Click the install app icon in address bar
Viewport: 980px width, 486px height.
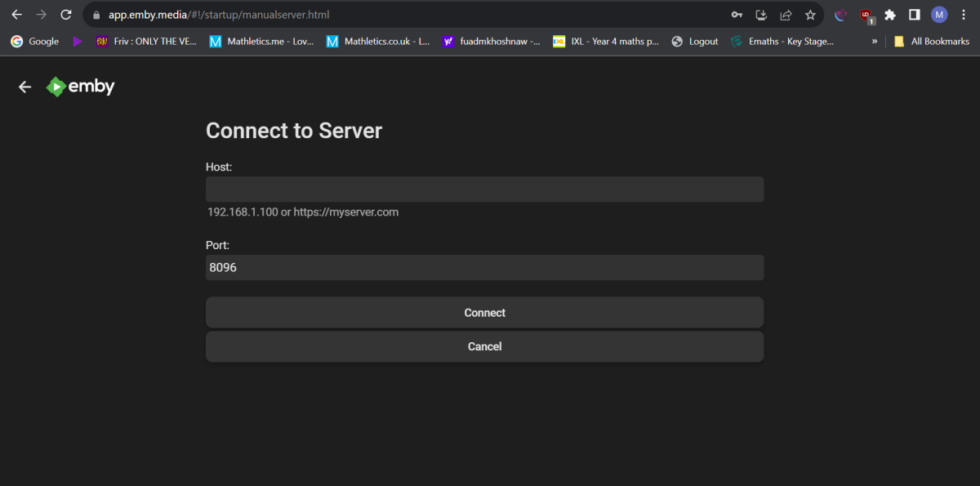point(761,15)
